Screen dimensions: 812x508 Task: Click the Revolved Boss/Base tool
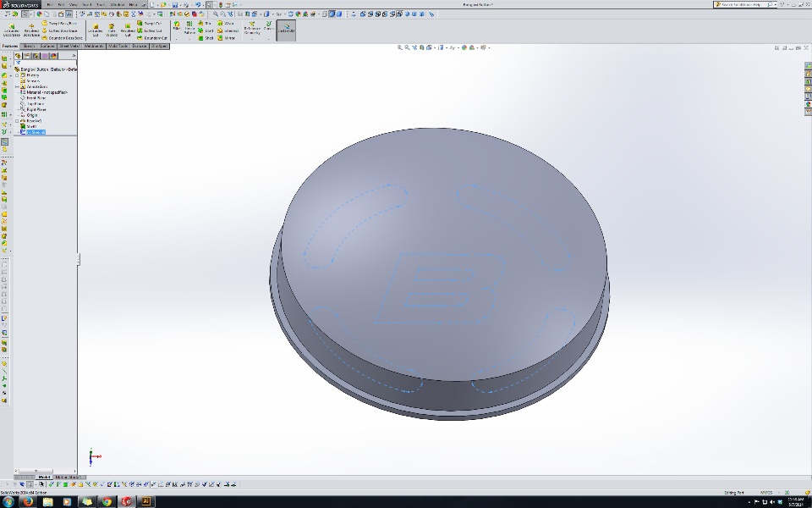[x=31, y=30]
